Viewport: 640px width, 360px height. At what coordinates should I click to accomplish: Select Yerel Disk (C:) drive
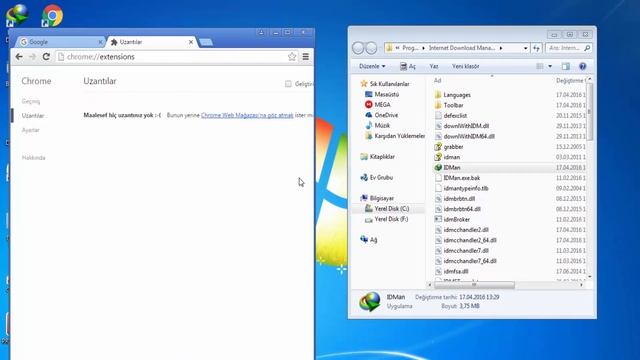(x=387, y=209)
